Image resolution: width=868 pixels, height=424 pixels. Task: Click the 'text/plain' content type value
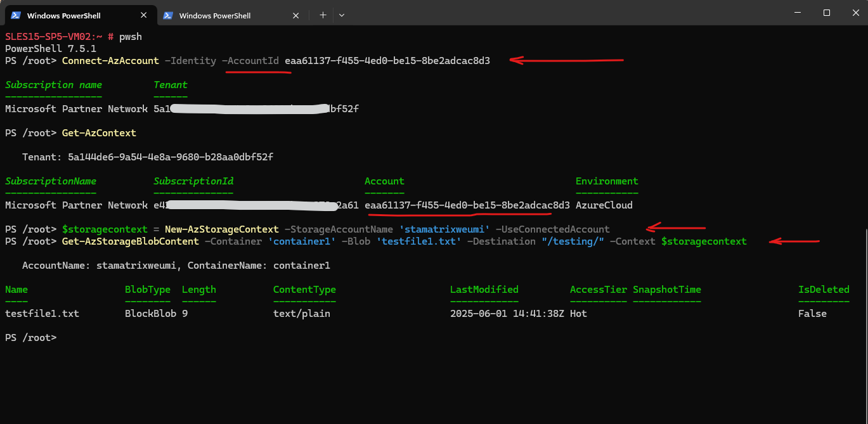pyautogui.click(x=302, y=314)
